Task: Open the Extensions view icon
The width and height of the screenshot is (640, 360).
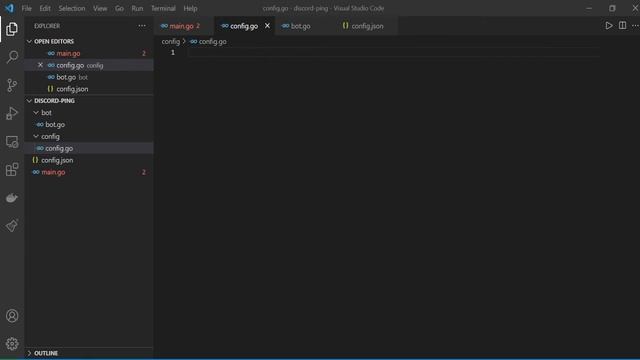Action: pyautogui.click(x=12, y=169)
